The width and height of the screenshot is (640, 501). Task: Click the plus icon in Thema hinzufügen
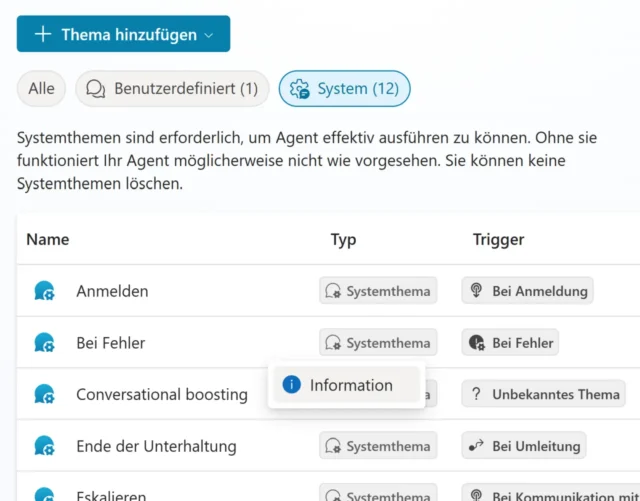43,34
